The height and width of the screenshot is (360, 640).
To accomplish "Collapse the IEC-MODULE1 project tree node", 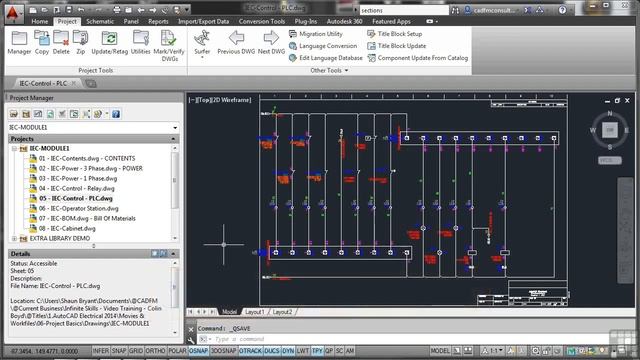I will tap(14, 149).
